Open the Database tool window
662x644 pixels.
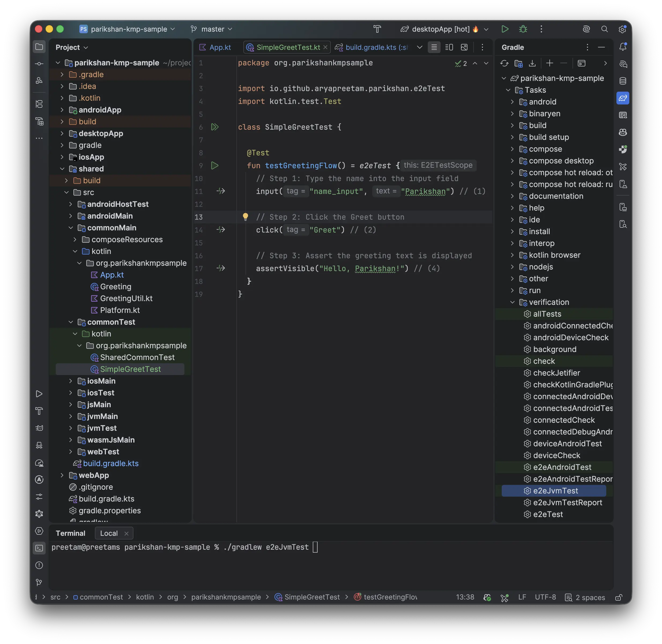623,81
